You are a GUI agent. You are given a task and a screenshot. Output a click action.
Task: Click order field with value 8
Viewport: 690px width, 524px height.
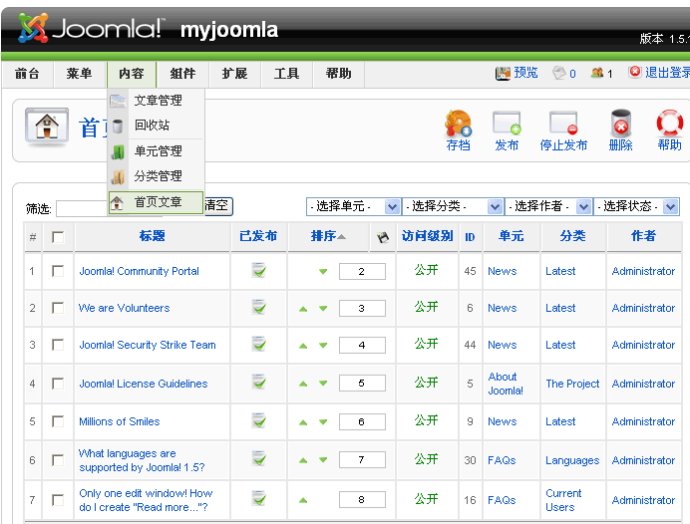pos(362,500)
